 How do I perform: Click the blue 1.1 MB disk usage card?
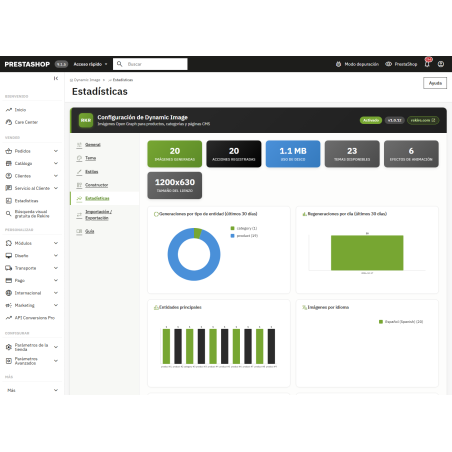(293, 154)
